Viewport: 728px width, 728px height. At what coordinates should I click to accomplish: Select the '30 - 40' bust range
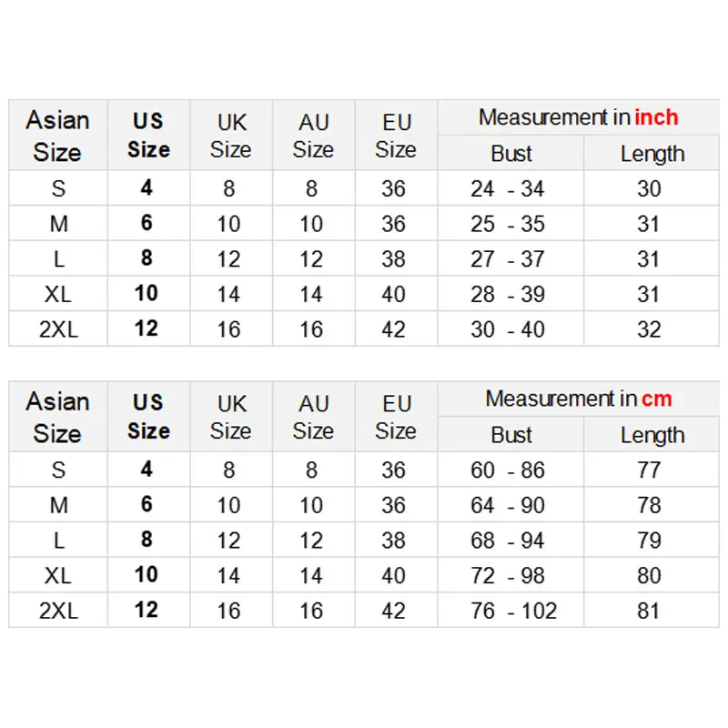coord(508,329)
